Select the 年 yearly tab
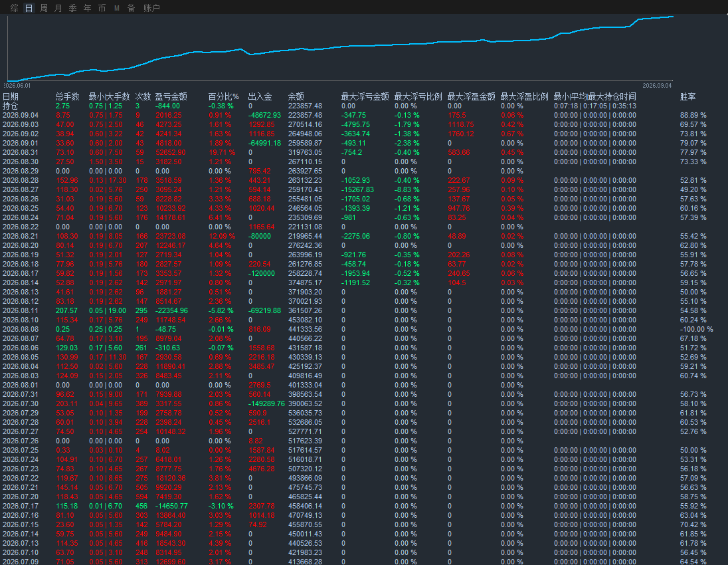 click(x=87, y=8)
